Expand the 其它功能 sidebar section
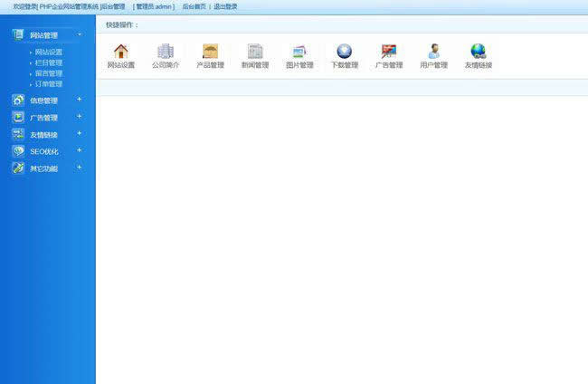The width and height of the screenshot is (588, 384). click(80, 168)
